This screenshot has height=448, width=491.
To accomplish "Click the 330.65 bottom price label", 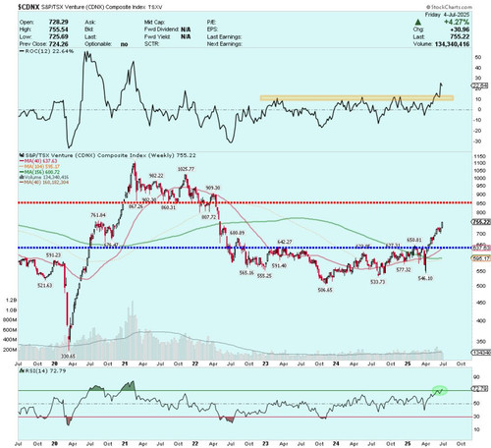I will point(68,356).
